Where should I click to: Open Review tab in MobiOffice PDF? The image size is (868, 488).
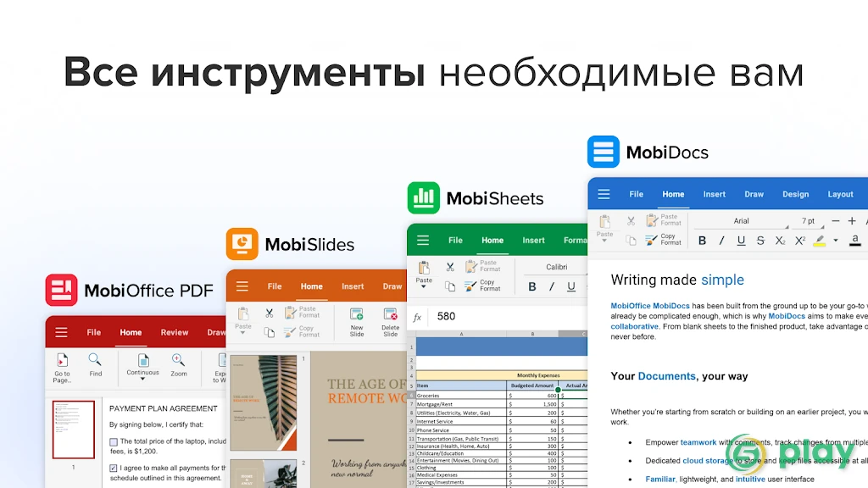175,332
